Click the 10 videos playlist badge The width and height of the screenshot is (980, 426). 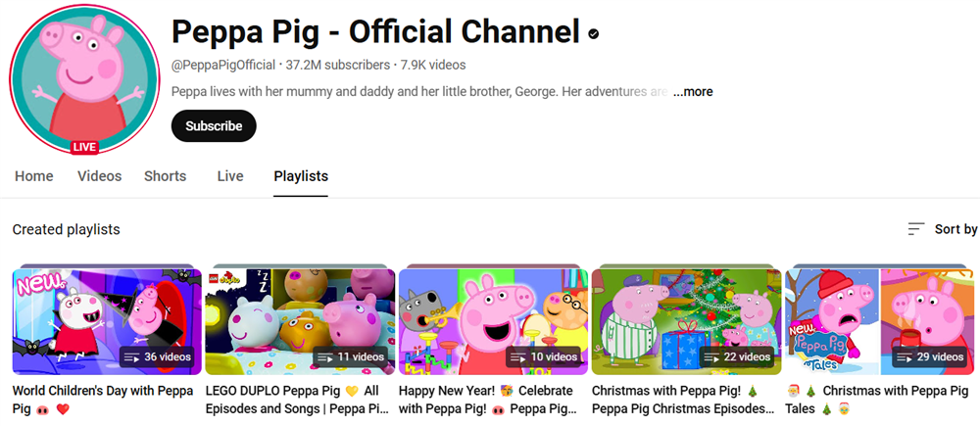click(x=544, y=357)
